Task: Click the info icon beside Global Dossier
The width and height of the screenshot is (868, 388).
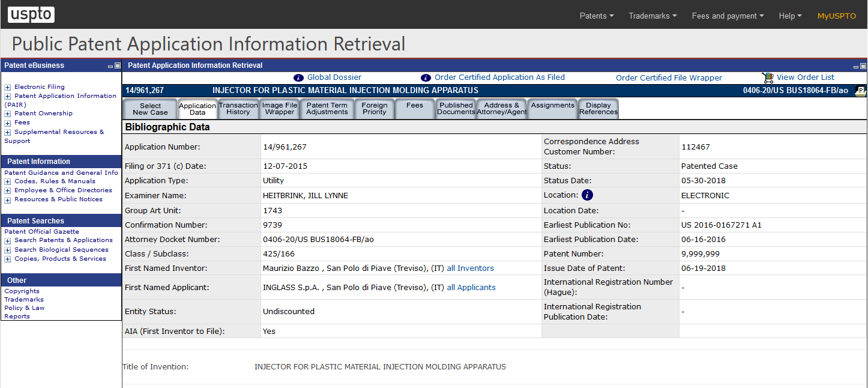Action: click(298, 77)
